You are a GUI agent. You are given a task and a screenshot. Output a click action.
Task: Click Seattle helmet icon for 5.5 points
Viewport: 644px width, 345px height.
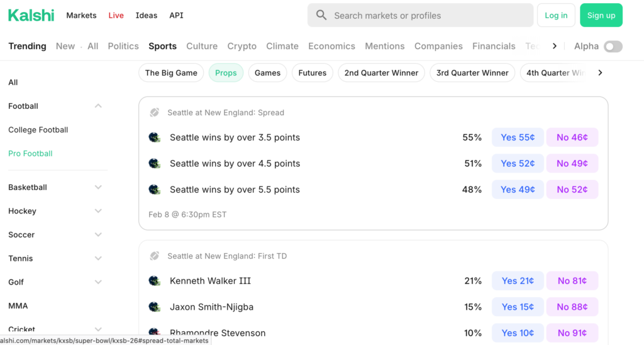coord(155,189)
